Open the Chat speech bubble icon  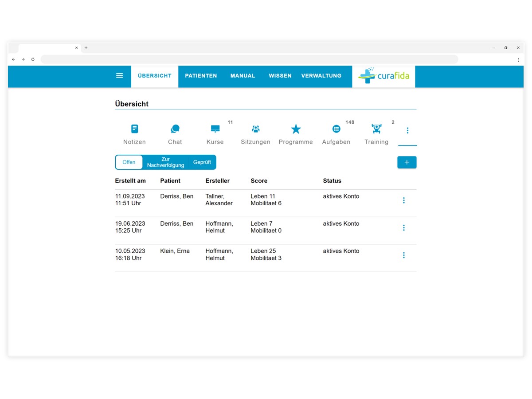click(x=175, y=129)
